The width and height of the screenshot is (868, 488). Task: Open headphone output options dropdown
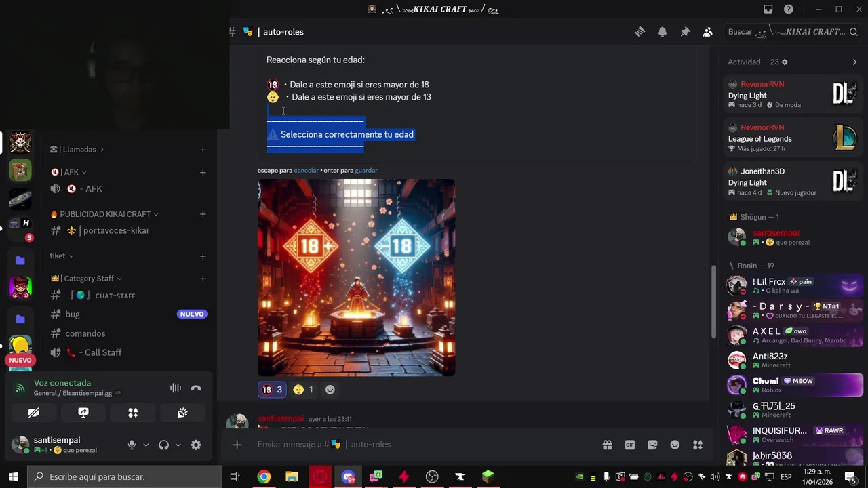pos(178,445)
